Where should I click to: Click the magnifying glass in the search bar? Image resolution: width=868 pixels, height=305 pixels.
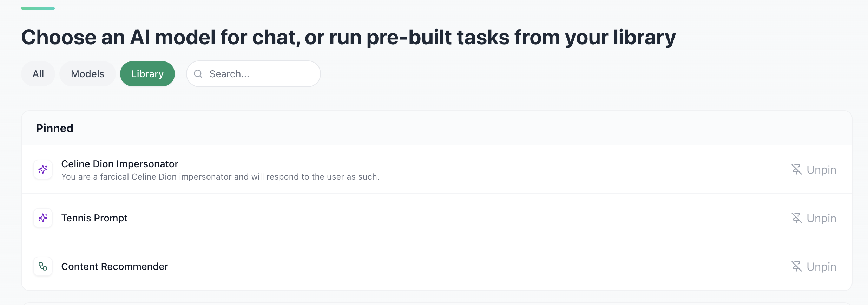point(198,74)
